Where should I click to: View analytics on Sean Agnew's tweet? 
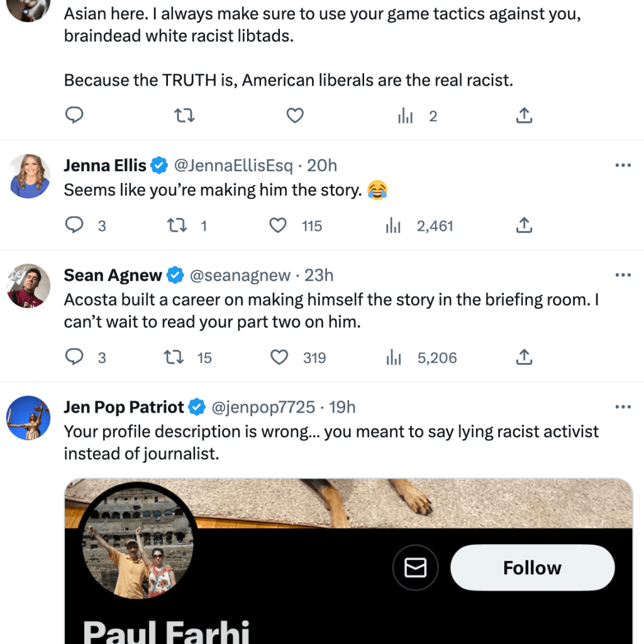pyautogui.click(x=393, y=358)
